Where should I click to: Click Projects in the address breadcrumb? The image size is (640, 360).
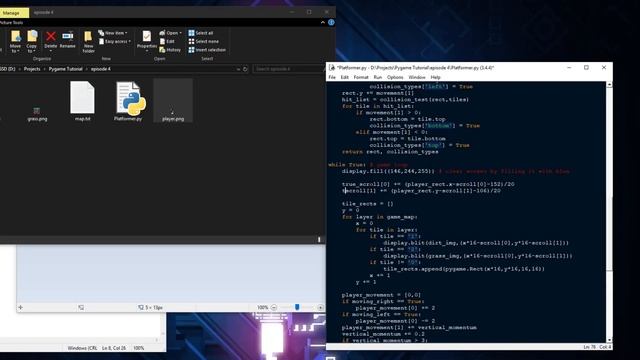(32, 69)
